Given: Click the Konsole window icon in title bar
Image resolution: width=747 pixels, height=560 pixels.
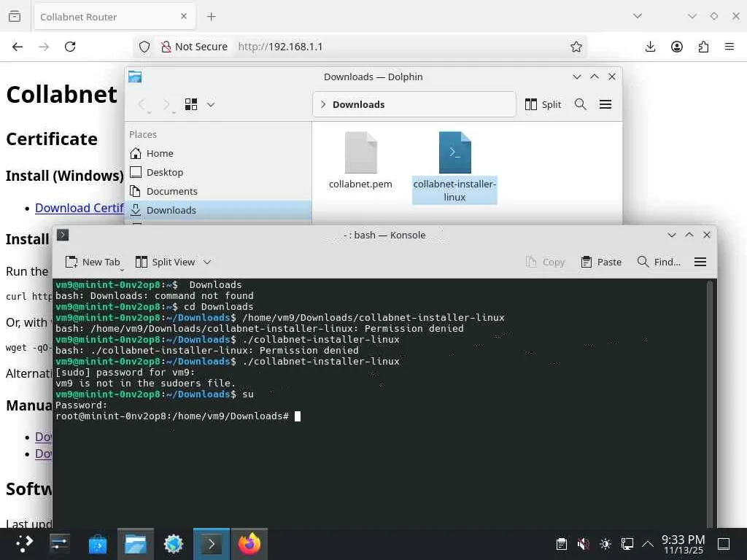Looking at the screenshot, I should coord(63,235).
